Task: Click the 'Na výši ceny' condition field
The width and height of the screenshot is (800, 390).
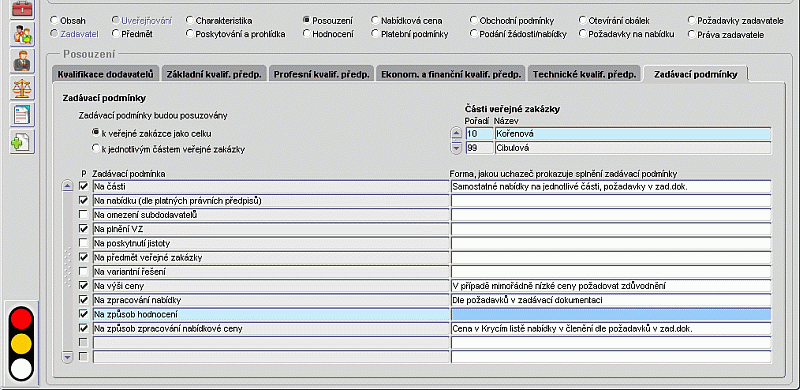Action: pyautogui.click(x=270, y=285)
